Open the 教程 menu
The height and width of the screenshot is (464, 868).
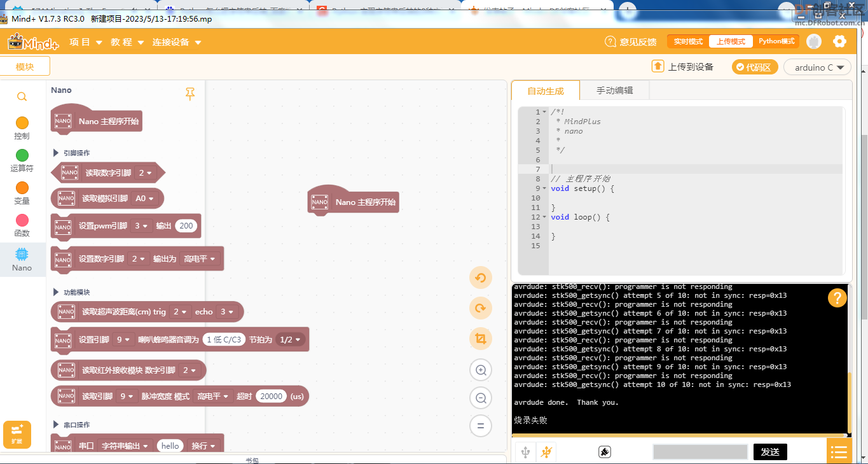click(x=127, y=42)
